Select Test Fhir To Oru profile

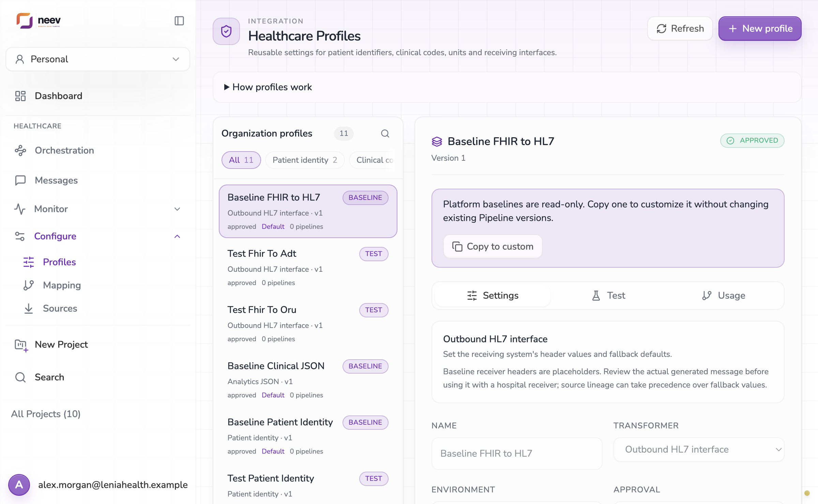[x=308, y=324]
